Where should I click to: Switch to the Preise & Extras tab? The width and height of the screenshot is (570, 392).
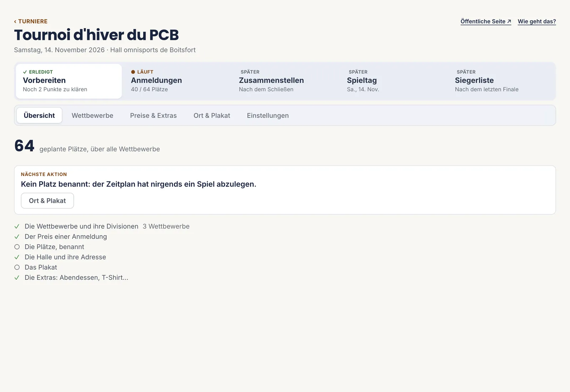point(153,115)
